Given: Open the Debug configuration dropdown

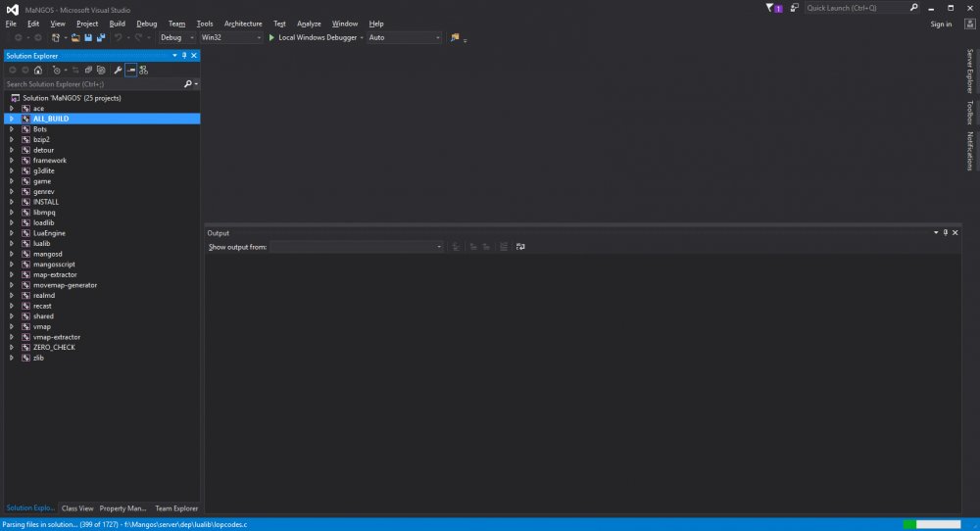Looking at the screenshot, I should click(177, 37).
